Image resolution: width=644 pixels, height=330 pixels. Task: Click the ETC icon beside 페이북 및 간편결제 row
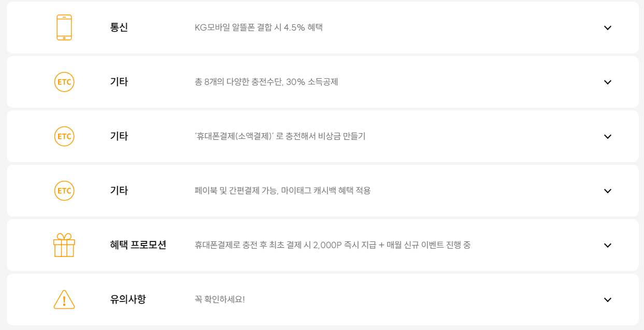(64, 190)
